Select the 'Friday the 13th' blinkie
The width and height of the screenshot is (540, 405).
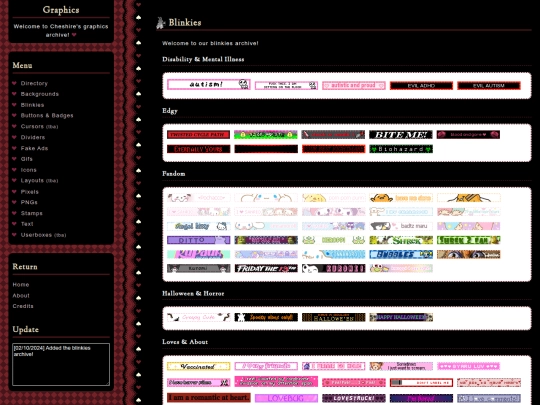click(x=266, y=268)
